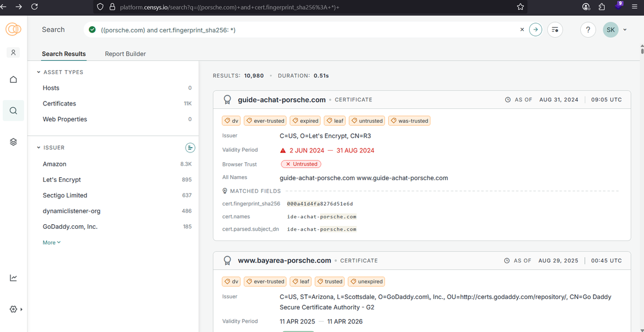Open the SK user account dropdown
This screenshot has height=332, width=644.
(614, 30)
